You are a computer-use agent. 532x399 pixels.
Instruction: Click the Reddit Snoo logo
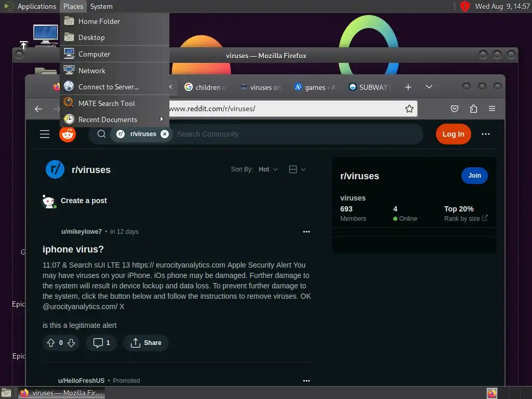coord(68,135)
